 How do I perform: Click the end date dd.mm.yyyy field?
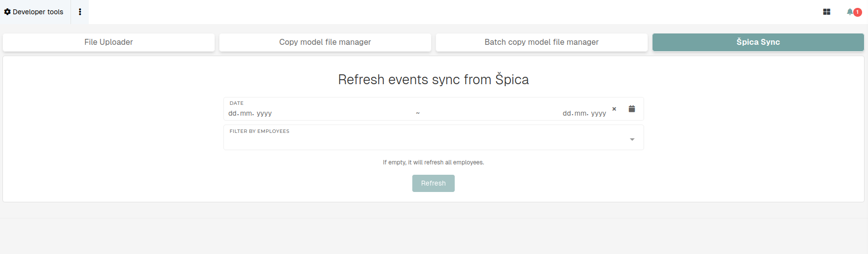[584, 113]
